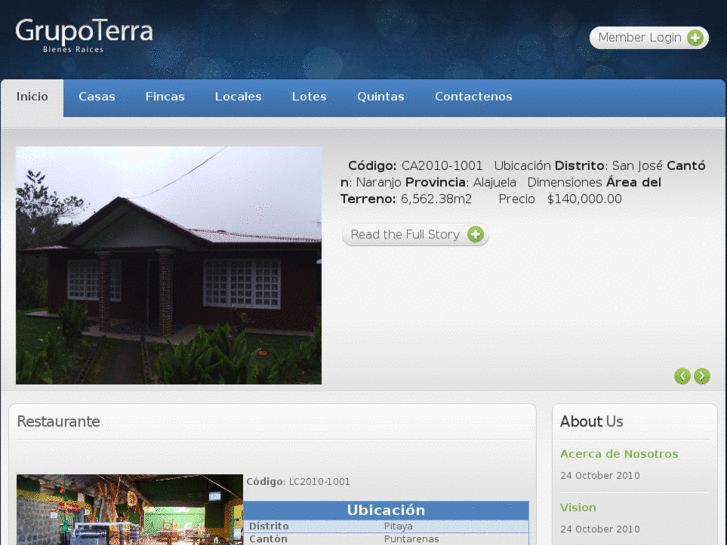The width and height of the screenshot is (727, 545).
Task: Select the Inicio tab
Action: coord(32,97)
